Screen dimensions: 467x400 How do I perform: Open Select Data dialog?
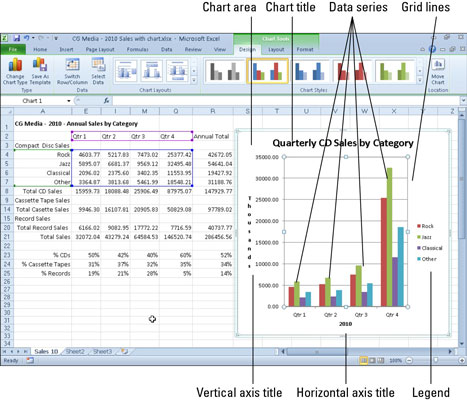[98, 71]
